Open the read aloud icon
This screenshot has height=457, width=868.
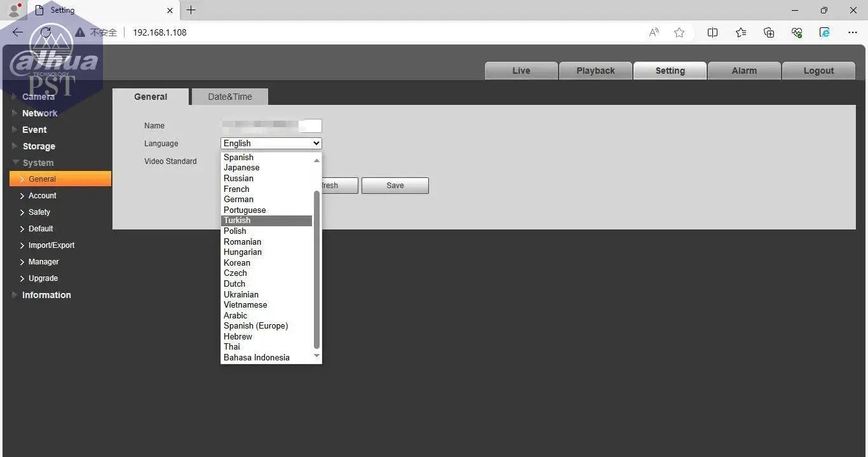[x=654, y=32]
